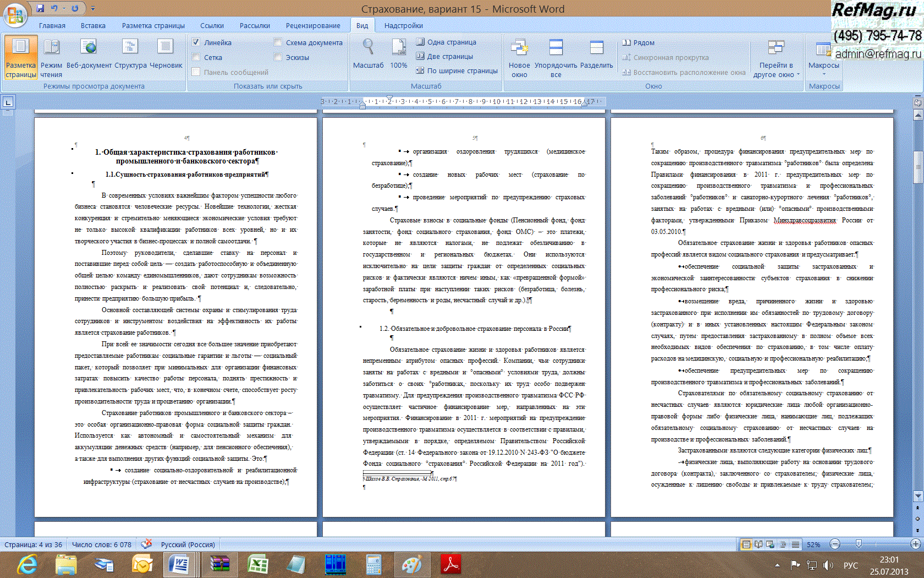Switch to the Рецензирование tab
Viewport: 924px width, 578px height.
point(313,25)
